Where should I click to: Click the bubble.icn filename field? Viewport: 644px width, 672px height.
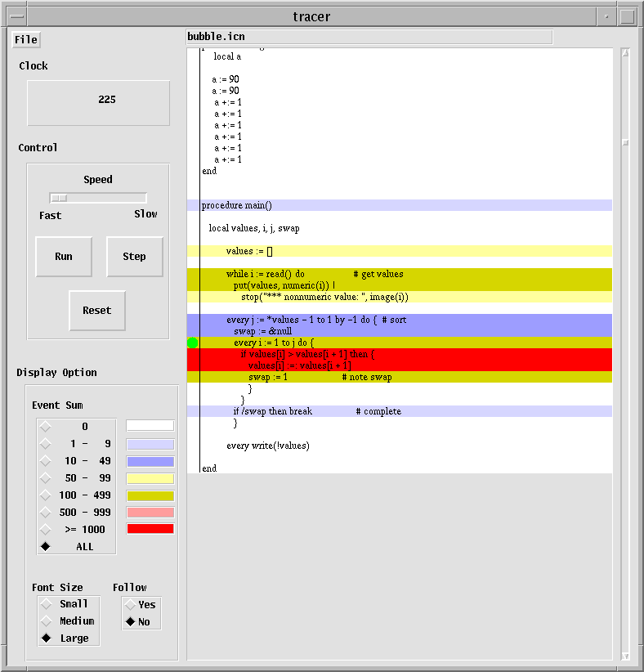[369, 37]
